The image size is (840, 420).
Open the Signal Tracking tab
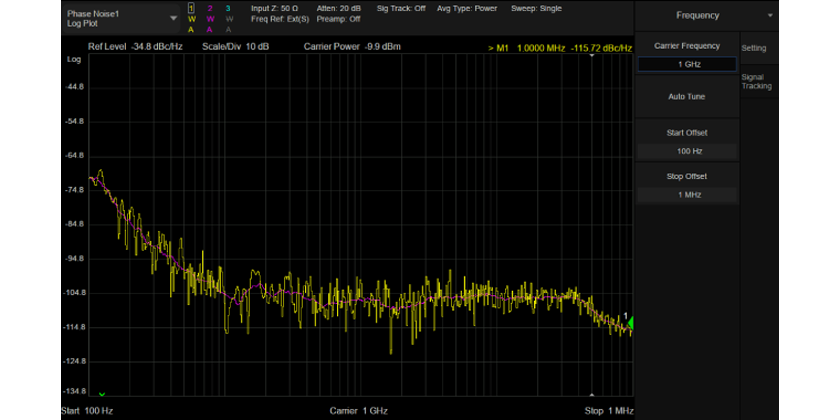(x=756, y=81)
